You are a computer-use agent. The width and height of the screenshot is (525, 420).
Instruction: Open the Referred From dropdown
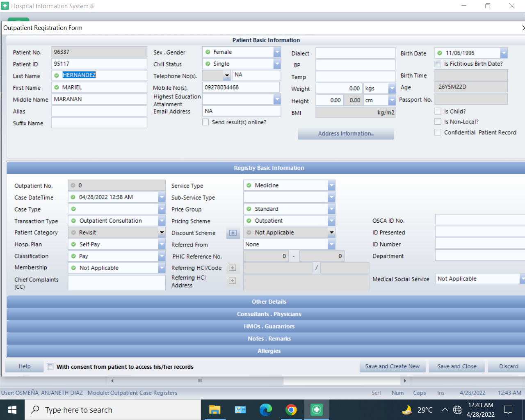coord(331,244)
